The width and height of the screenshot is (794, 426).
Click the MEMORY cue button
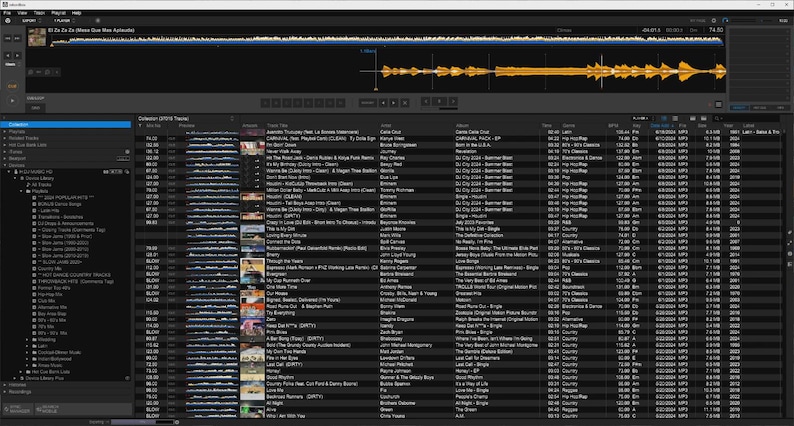tap(368, 103)
